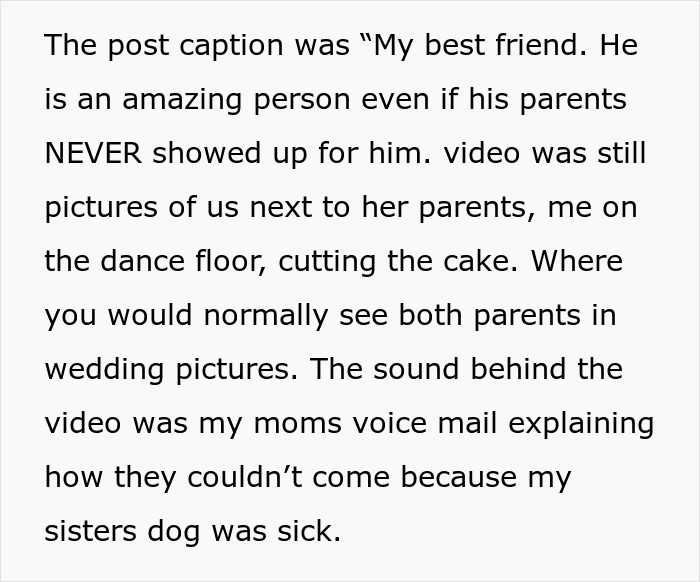Select the word "cutting"
The image size is (700, 582).
point(325,263)
